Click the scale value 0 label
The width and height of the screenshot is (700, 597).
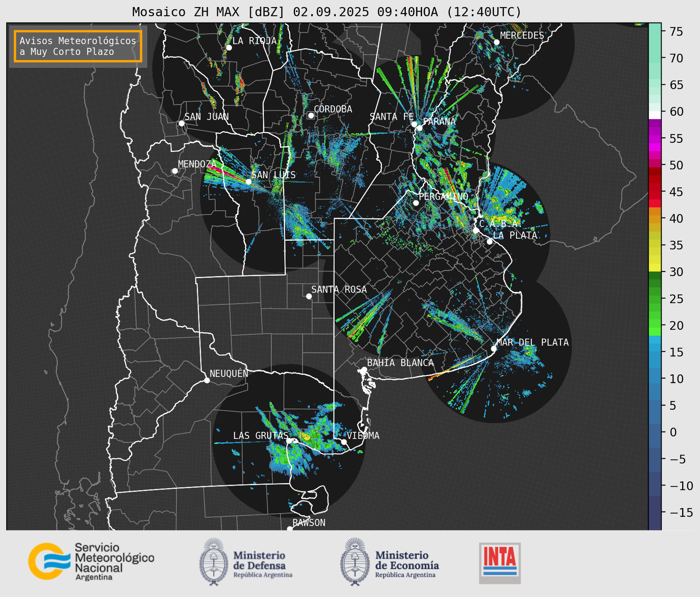[673, 432]
